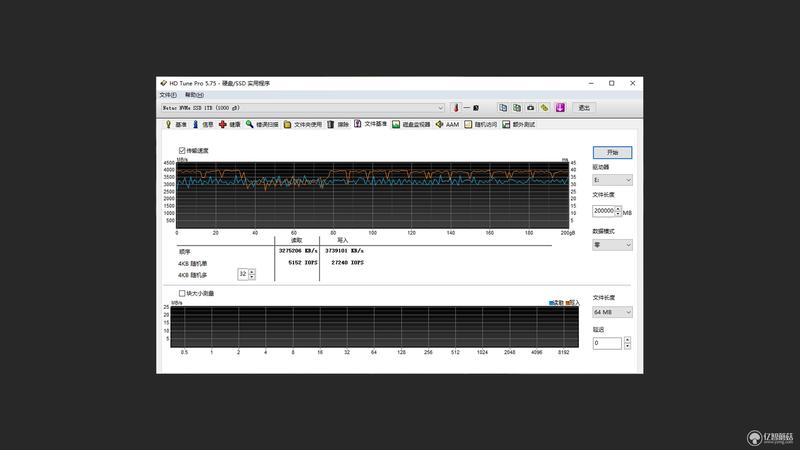Click the 4KB 随机单 row label
This screenshot has width=800, height=450.
pos(192,264)
